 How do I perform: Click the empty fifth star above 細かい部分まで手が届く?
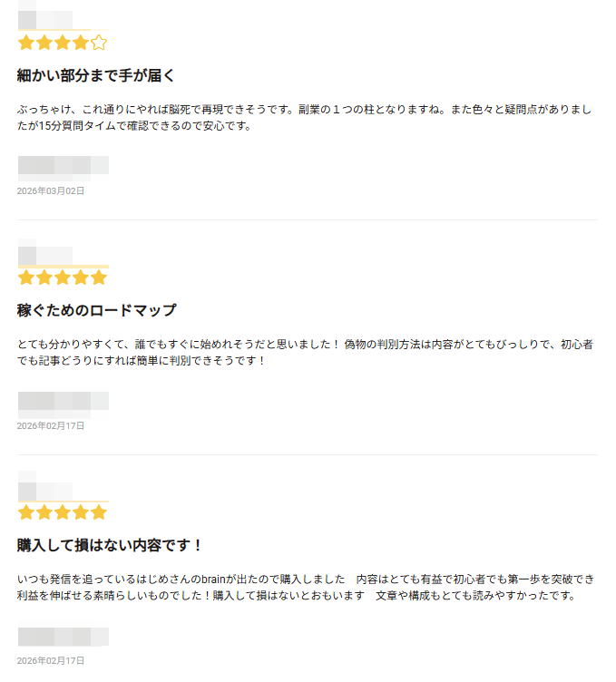pos(99,43)
